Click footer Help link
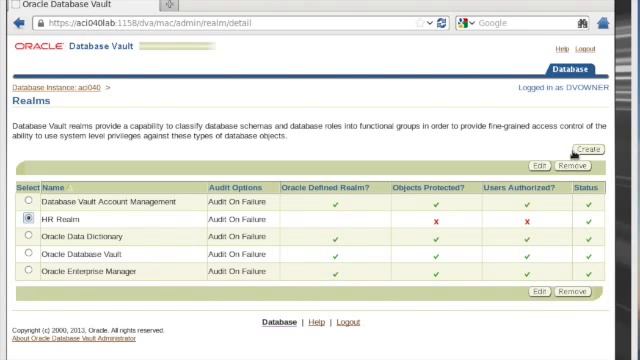The image size is (640, 360). coord(316,322)
